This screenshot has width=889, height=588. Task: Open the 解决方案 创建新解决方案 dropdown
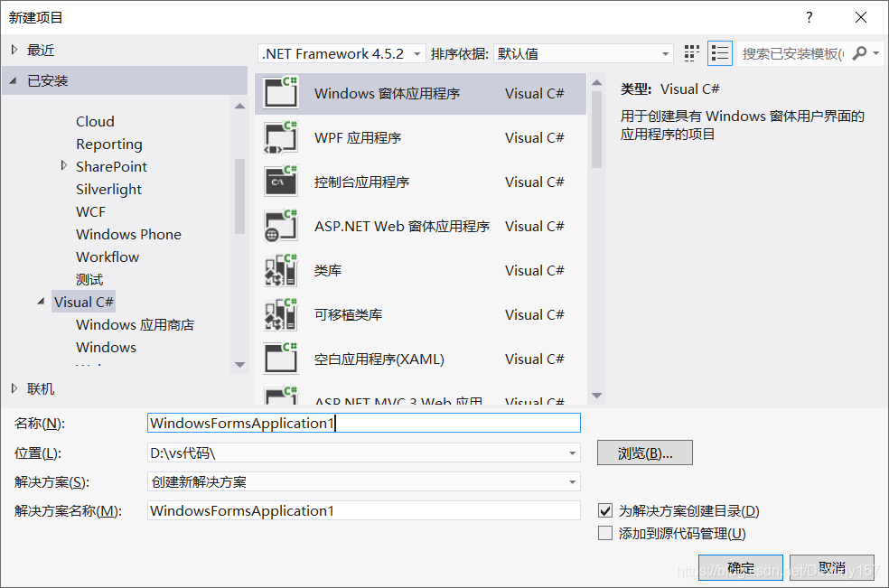point(572,482)
